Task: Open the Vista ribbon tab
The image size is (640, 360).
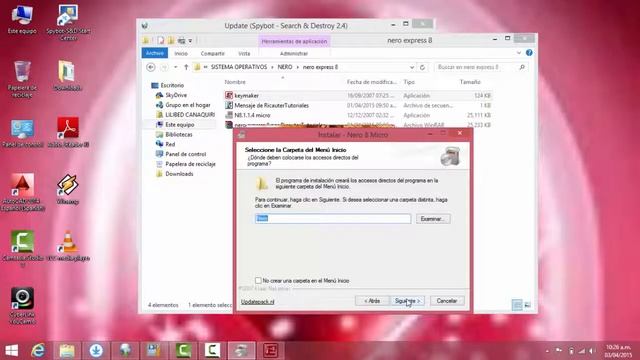Action: point(244,53)
